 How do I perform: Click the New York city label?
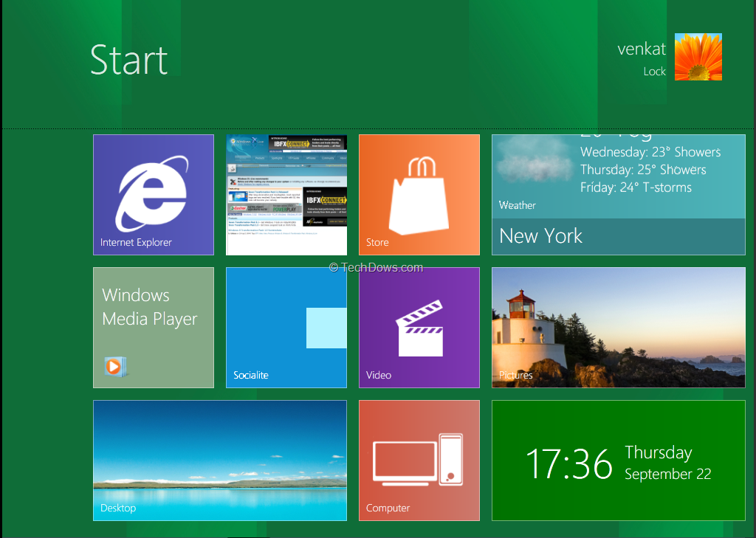[540, 236]
